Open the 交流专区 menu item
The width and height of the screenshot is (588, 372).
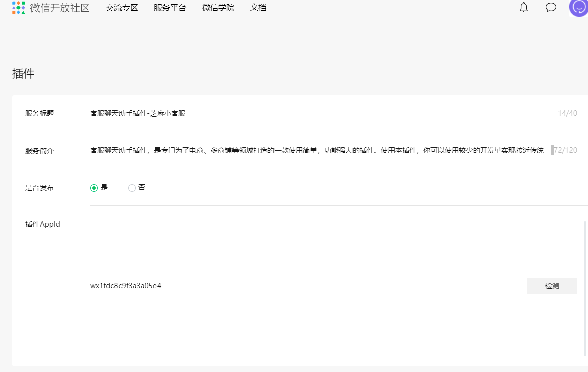click(x=122, y=8)
